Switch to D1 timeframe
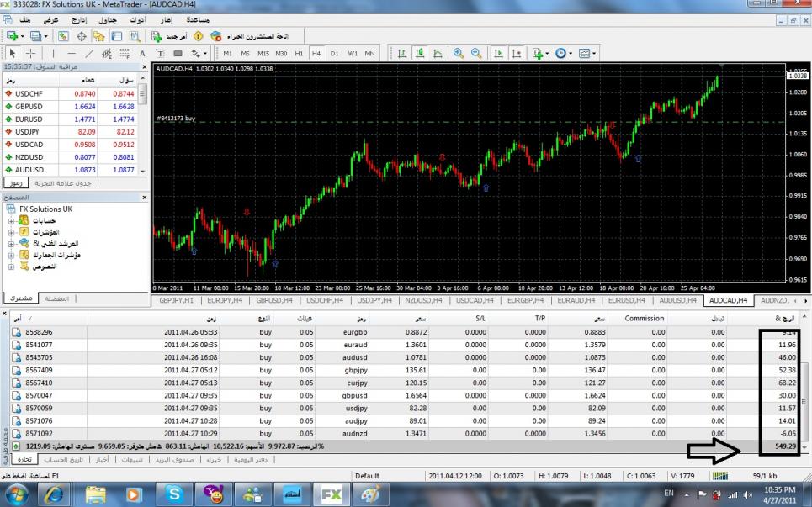Viewport: 812px width, 507px height. (x=334, y=53)
